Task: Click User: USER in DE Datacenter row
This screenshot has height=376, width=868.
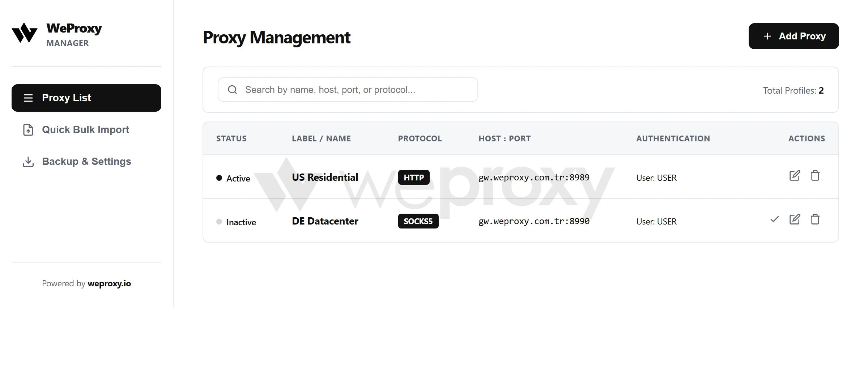Action: (656, 222)
